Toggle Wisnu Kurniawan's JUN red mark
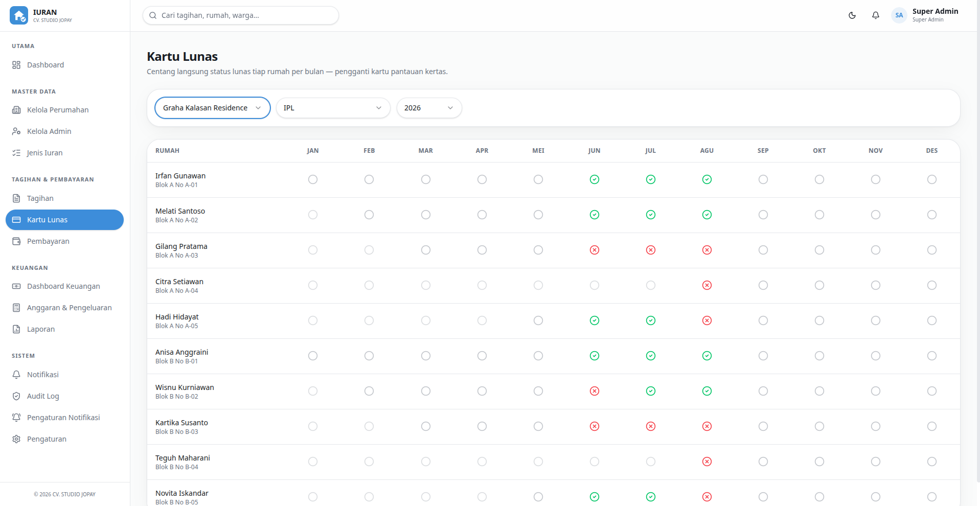 coord(595,391)
